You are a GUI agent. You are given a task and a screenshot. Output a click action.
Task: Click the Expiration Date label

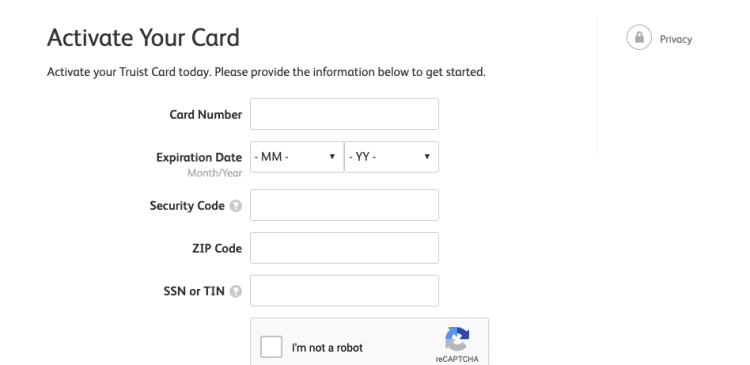[199, 157]
